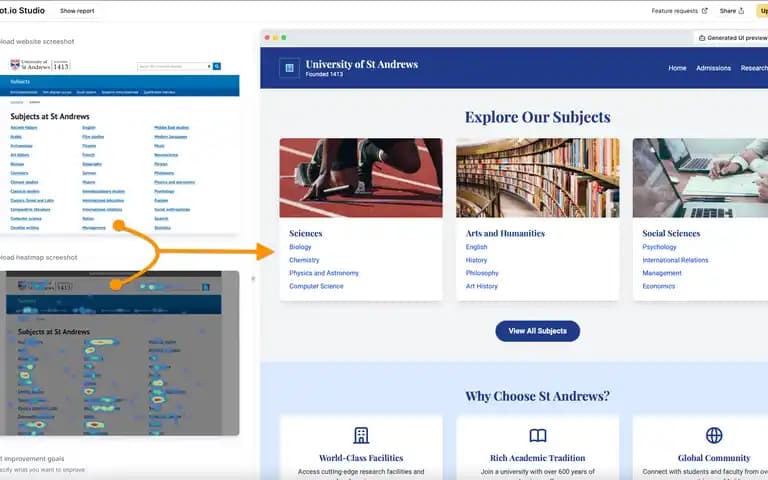This screenshot has width=768, height=480.
Task: Click the search field in the website screenshot
Action: [x=174, y=66]
